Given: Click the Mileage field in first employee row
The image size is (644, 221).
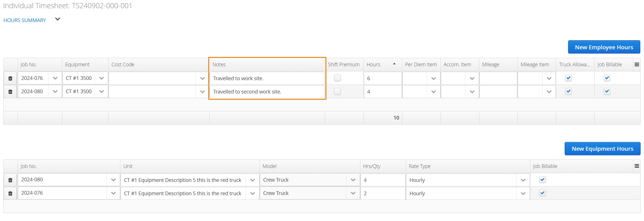Looking at the screenshot, I should (x=498, y=78).
